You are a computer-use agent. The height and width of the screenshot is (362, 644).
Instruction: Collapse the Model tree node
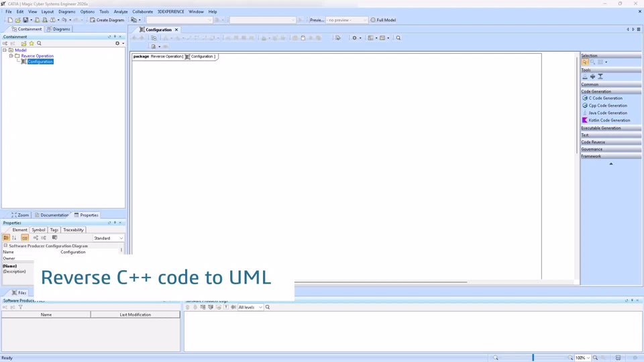point(5,50)
